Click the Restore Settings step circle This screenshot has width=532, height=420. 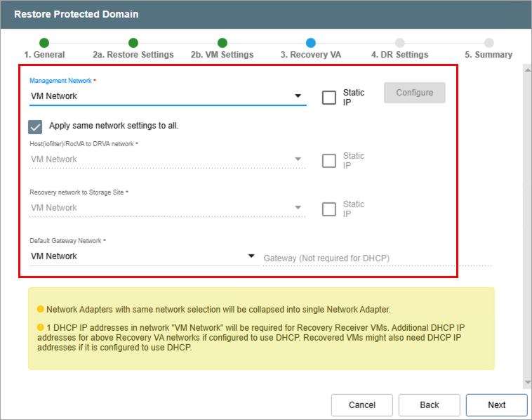click(x=133, y=43)
